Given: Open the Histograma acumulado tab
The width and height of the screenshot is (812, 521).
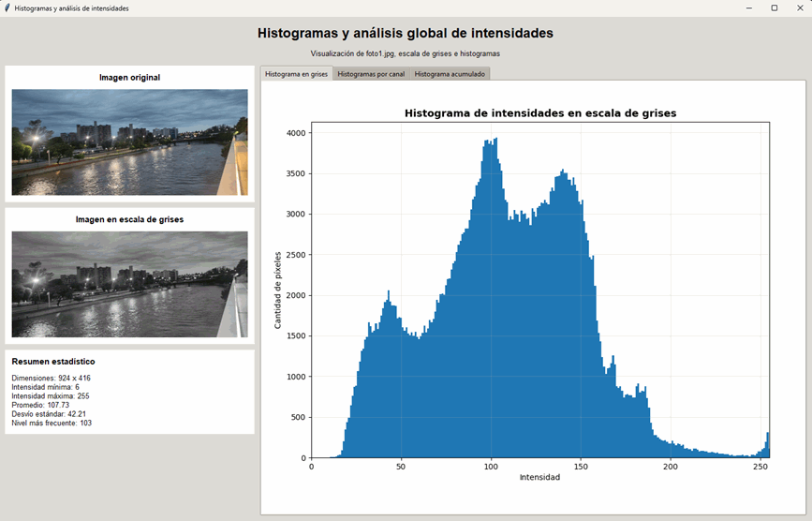Looking at the screenshot, I should (x=450, y=74).
